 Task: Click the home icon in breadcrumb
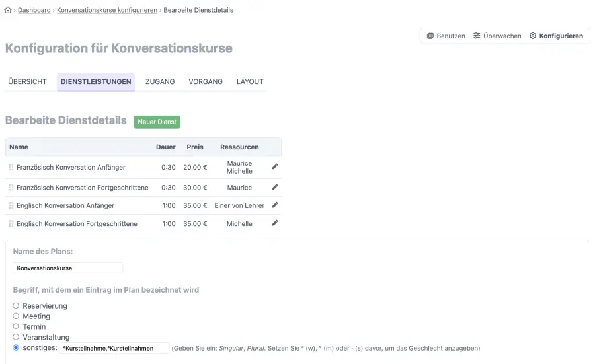click(7, 10)
